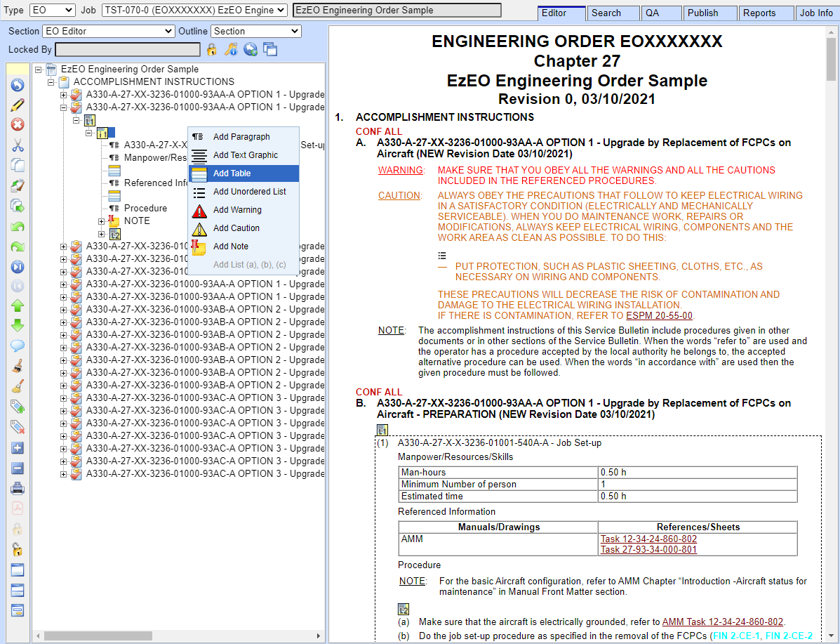Expand the NOTE node in the tree
Viewport: 840px width, 644px height.
tap(101, 221)
